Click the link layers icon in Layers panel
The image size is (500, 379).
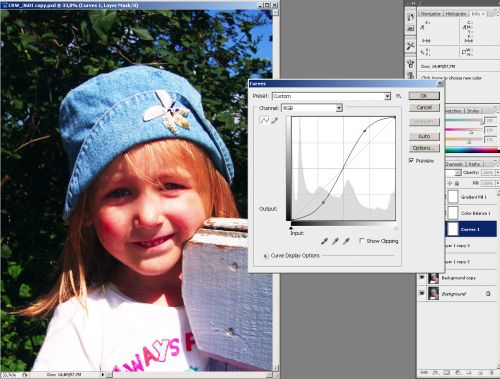tap(424, 372)
